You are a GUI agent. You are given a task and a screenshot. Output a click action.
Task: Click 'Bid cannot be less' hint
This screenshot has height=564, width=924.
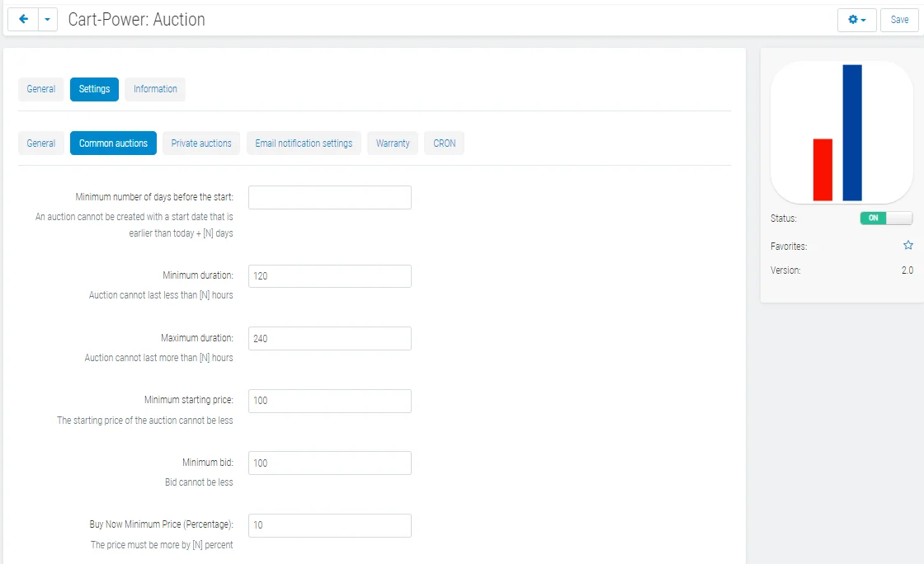[x=199, y=482]
